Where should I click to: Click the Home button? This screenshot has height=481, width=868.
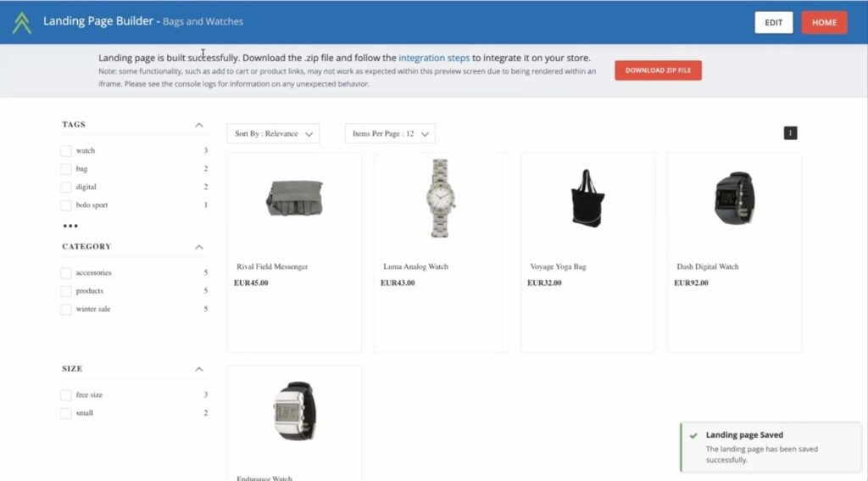[824, 23]
